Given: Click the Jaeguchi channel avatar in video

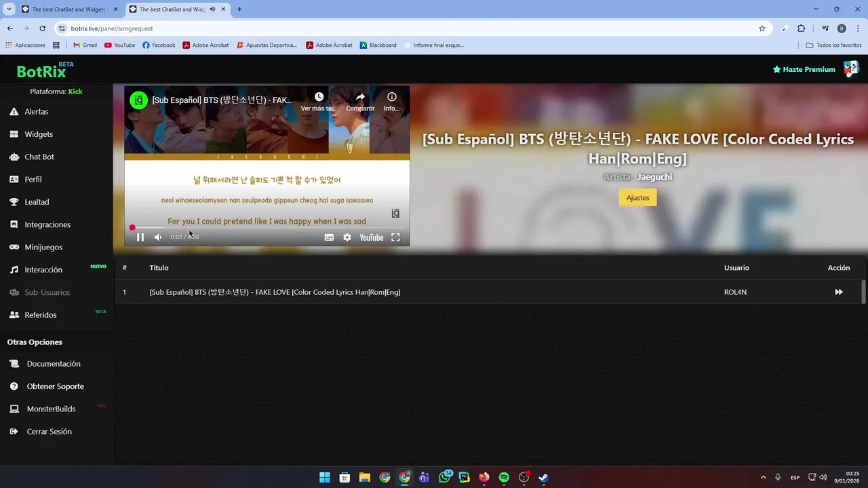Looking at the screenshot, I should pos(139,100).
